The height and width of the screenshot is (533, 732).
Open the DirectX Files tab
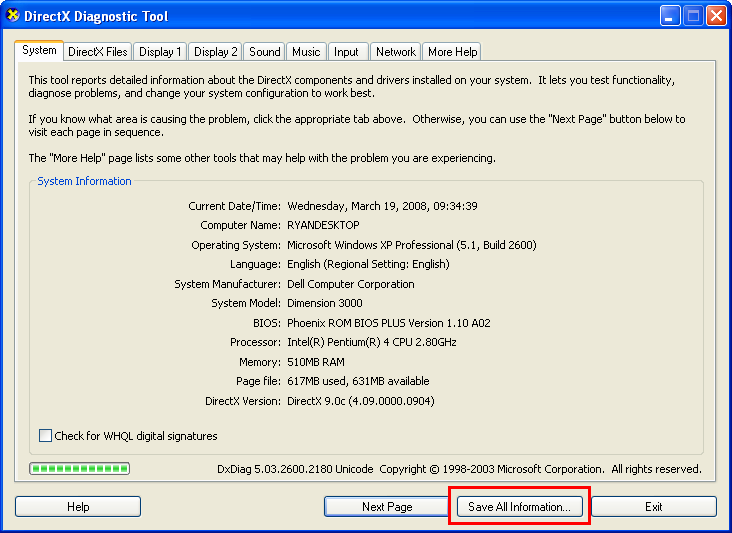(98, 52)
